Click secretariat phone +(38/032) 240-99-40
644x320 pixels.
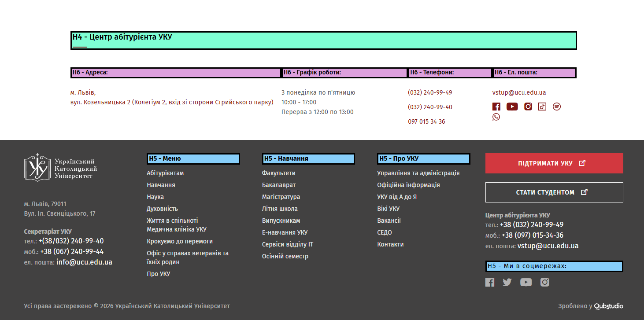pyautogui.click(x=71, y=241)
